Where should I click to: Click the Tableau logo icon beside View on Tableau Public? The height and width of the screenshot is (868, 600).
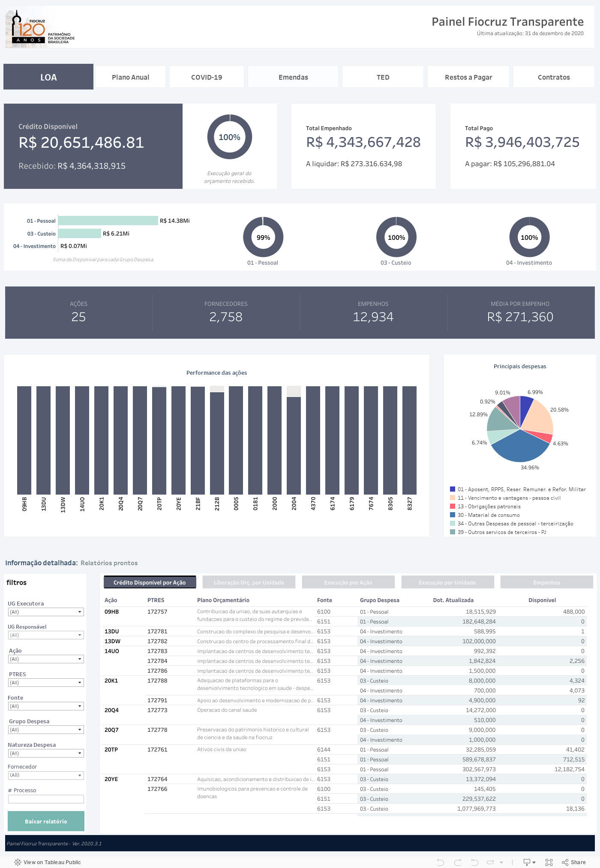pyautogui.click(x=18, y=862)
